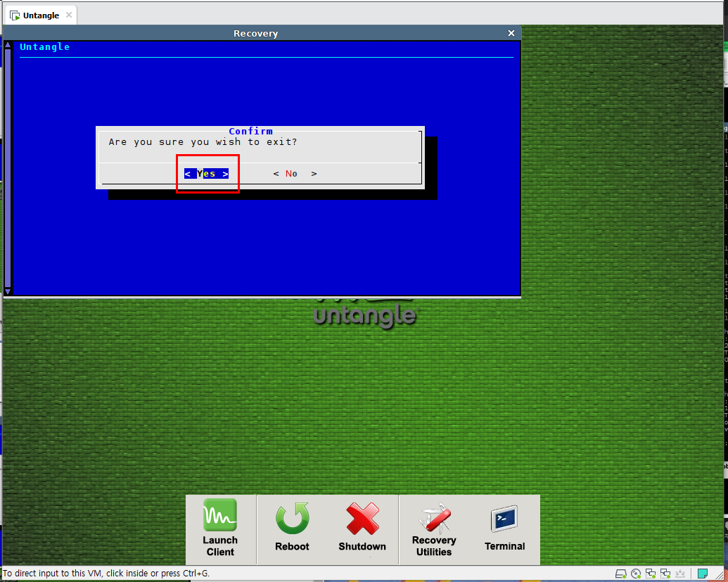Click the Recovery scrollbar down arrow
This screenshot has height=582, width=728.
(8, 291)
